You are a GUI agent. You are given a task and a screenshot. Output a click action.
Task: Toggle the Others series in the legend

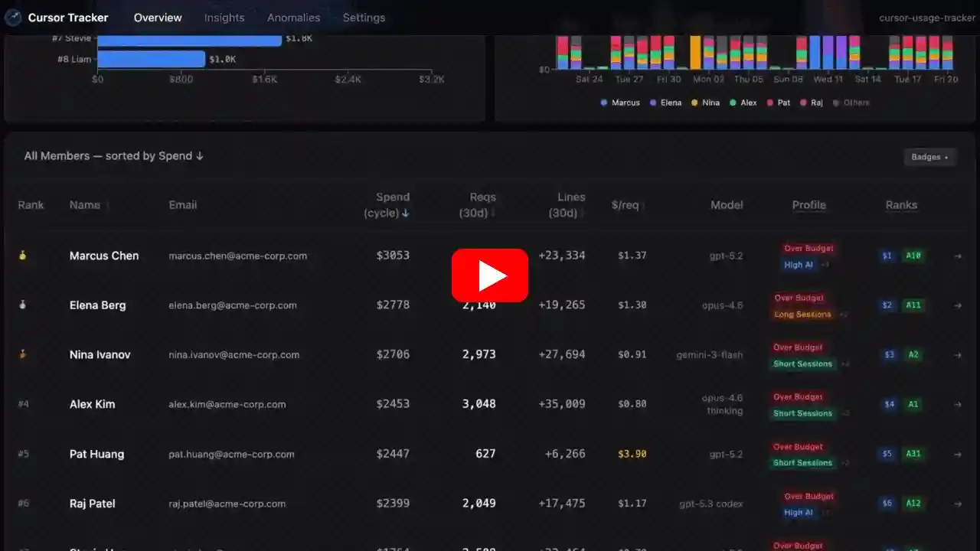851,102
